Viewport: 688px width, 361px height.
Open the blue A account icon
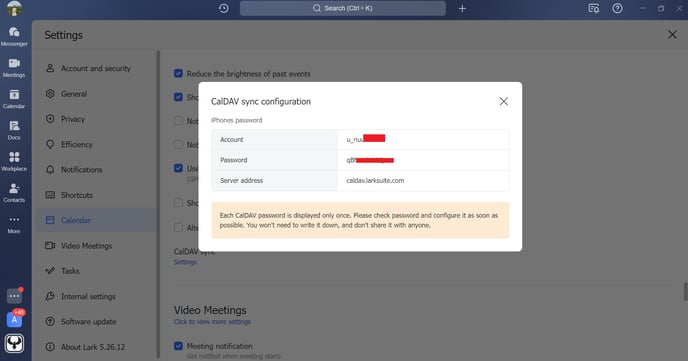14,319
